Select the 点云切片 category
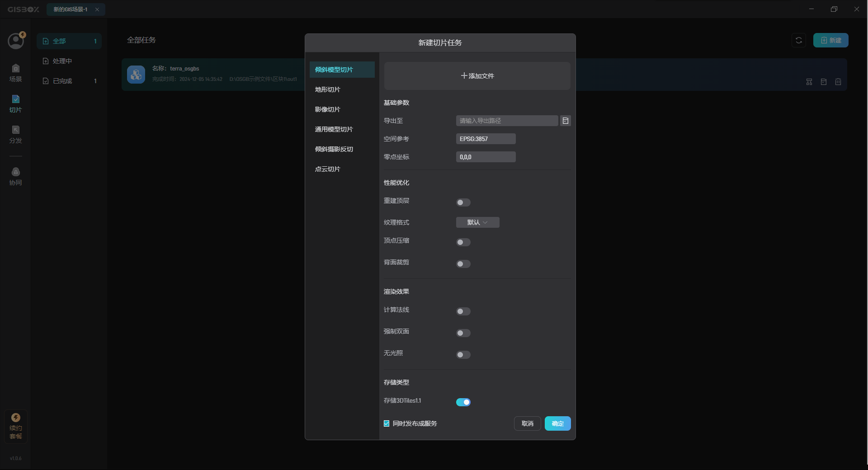 (328, 169)
